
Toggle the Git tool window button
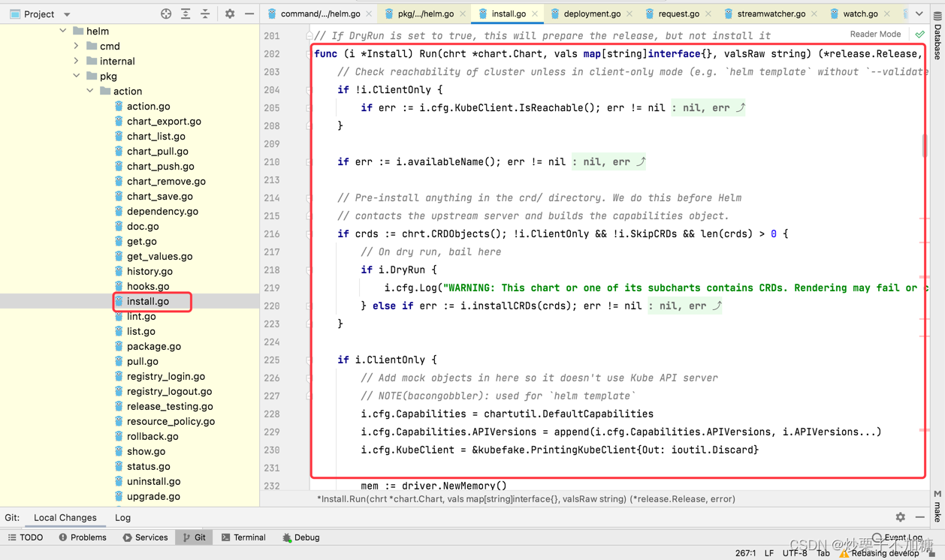(195, 537)
